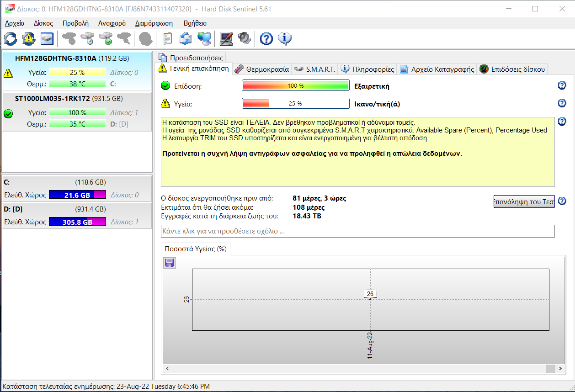Click the grayed drive icon with clock
575x392 pixels.
tap(87, 39)
